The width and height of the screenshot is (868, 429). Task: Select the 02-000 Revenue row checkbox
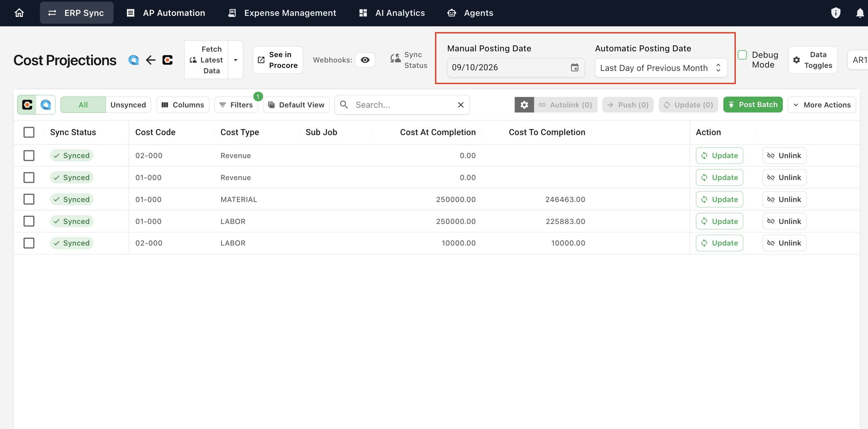click(29, 156)
